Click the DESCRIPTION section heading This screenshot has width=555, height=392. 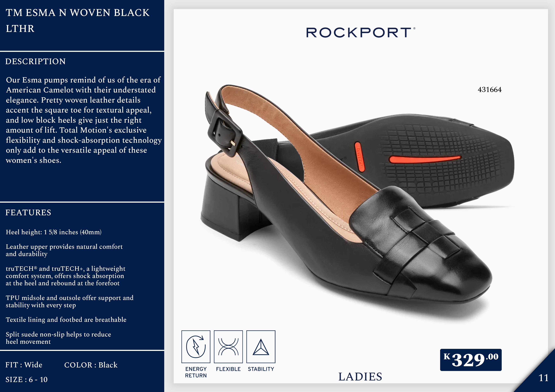[36, 61]
